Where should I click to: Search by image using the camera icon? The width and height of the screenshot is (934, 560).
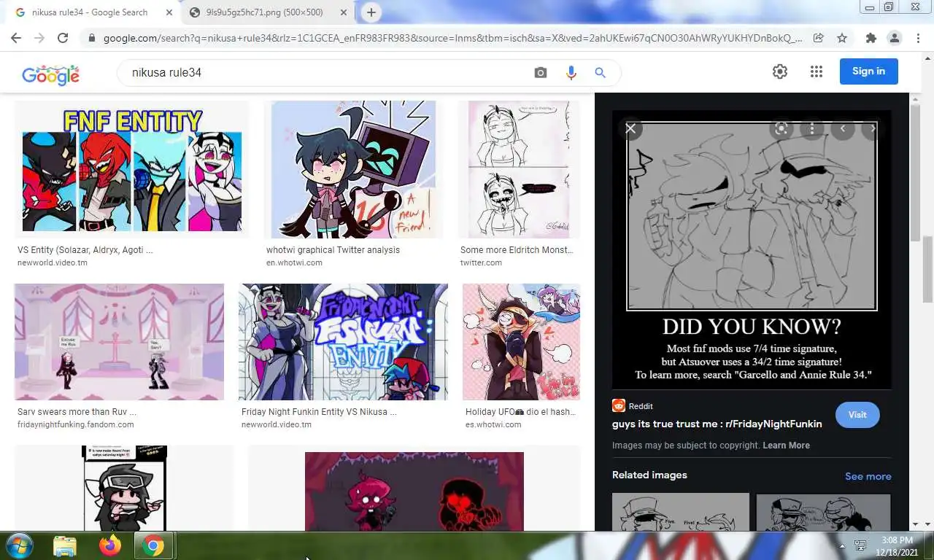pos(540,72)
